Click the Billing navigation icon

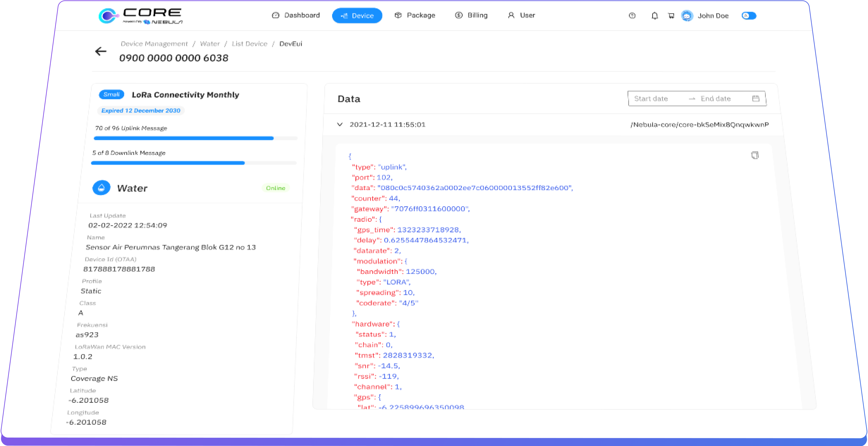pyautogui.click(x=458, y=15)
